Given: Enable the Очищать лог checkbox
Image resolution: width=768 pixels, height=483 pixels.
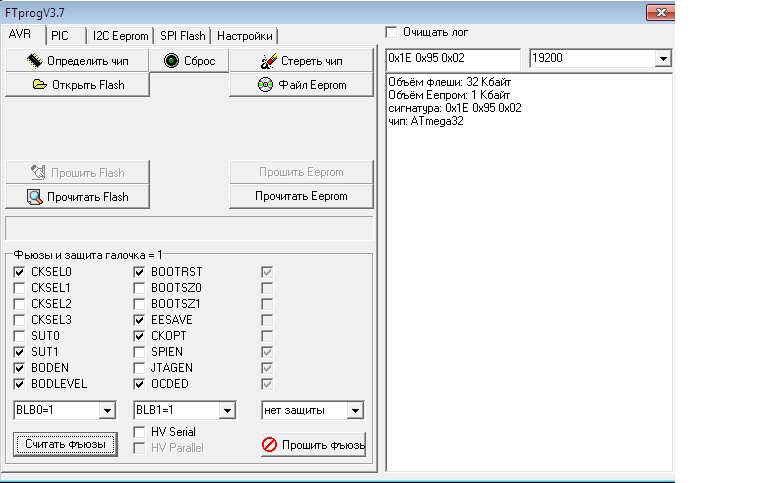Looking at the screenshot, I should [391, 32].
